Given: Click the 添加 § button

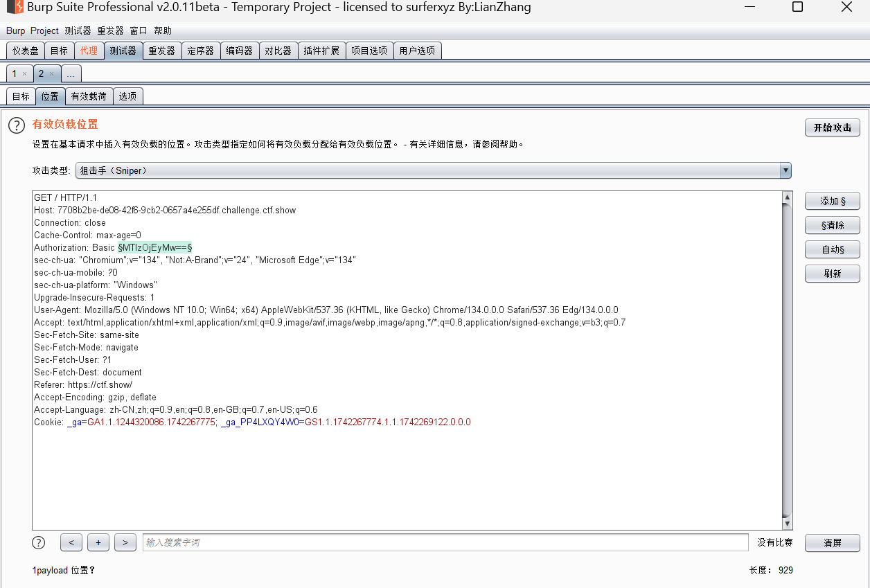Looking at the screenshot, I should (x=832, y=201).
